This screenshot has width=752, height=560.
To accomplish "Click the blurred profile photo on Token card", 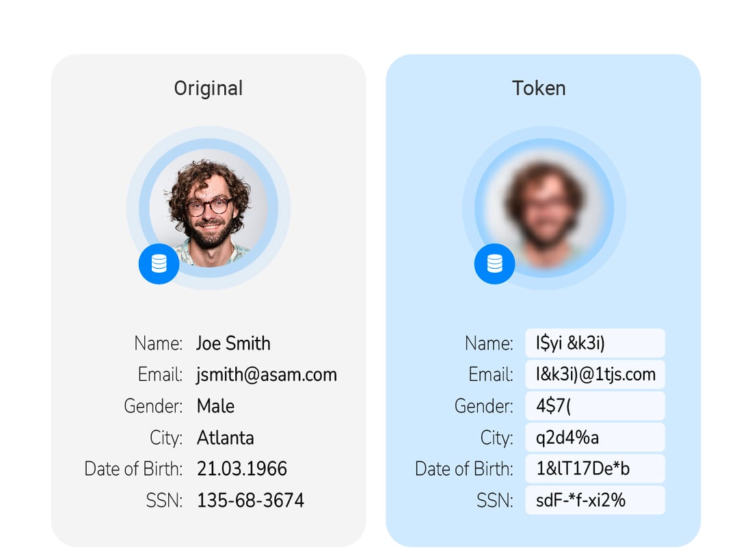I will point(544,208).
